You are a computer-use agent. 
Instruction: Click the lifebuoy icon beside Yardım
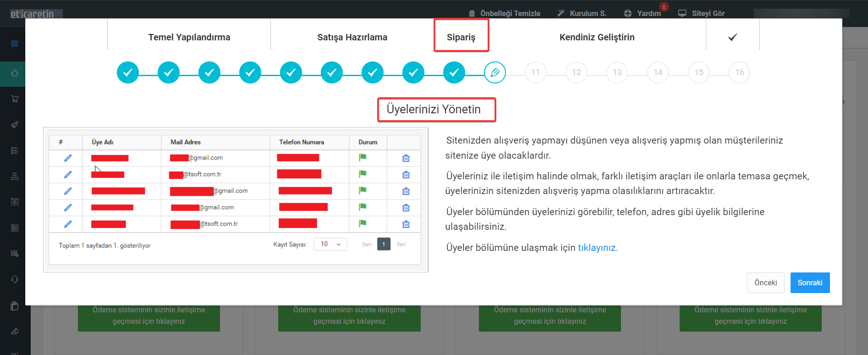tap(628, 13)
